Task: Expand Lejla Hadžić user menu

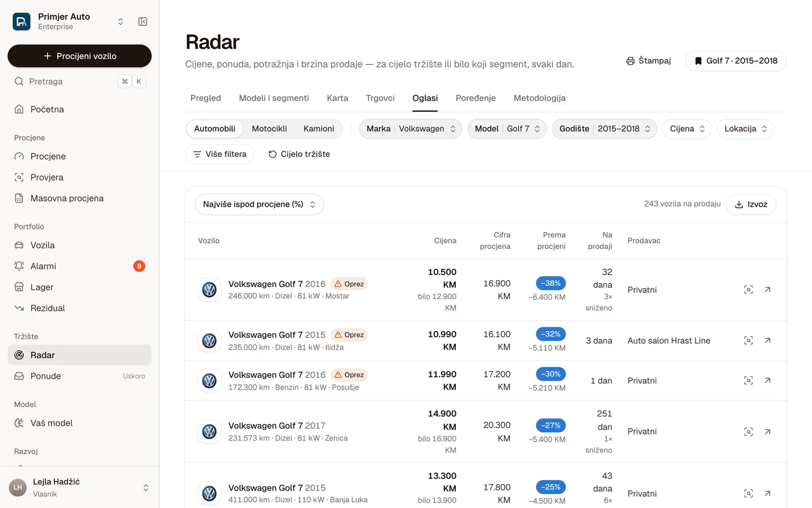Action: 146,488
